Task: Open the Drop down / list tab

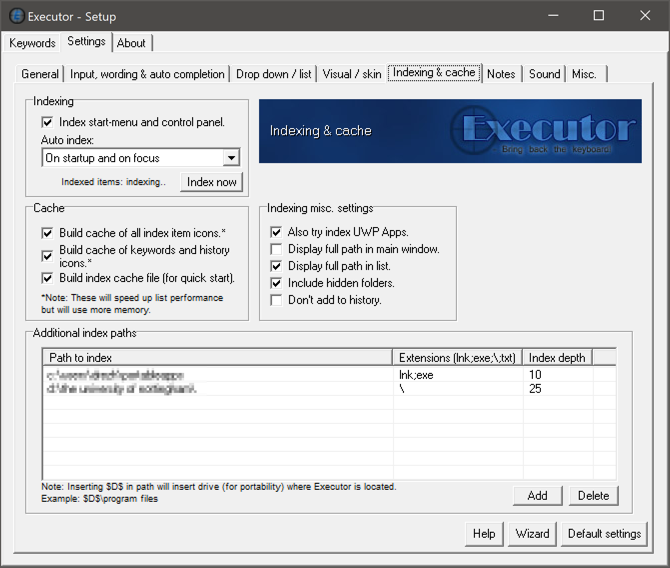Action: (x=273, y=74)
